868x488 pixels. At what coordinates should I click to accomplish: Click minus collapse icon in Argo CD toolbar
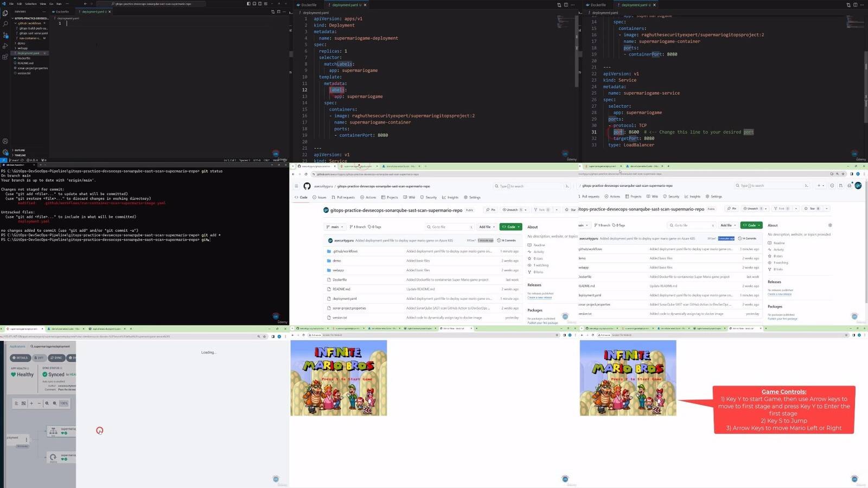pyautogui.click(x=39, y=403)
